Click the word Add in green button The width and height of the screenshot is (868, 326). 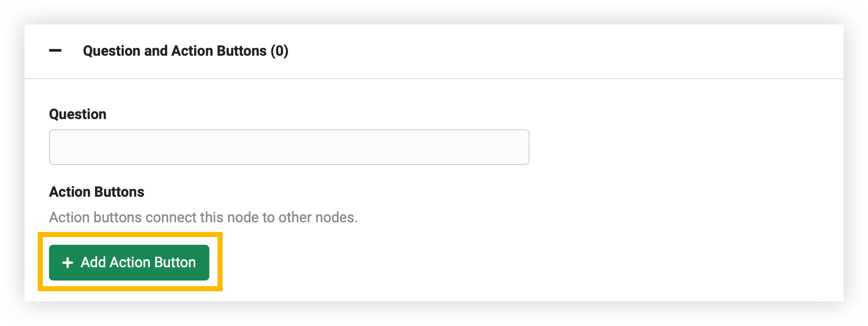click(x=93, y=263)
